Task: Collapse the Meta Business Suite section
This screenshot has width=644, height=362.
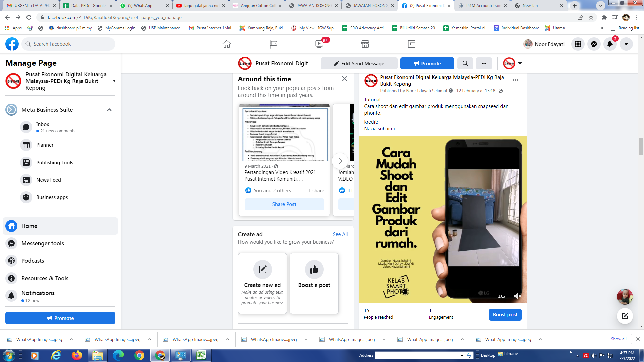Action: [x=109, y=110]
